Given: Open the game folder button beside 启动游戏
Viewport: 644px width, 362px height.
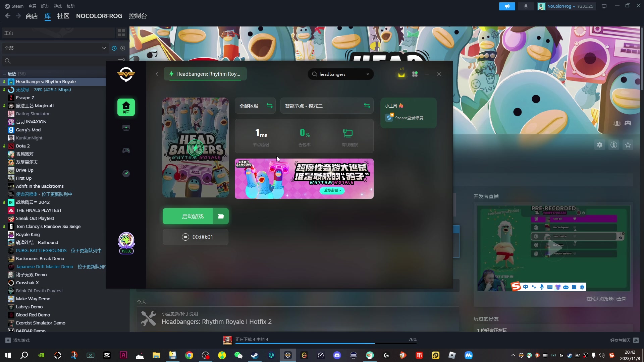Looking at the screenshot, I should pos(221,216).
